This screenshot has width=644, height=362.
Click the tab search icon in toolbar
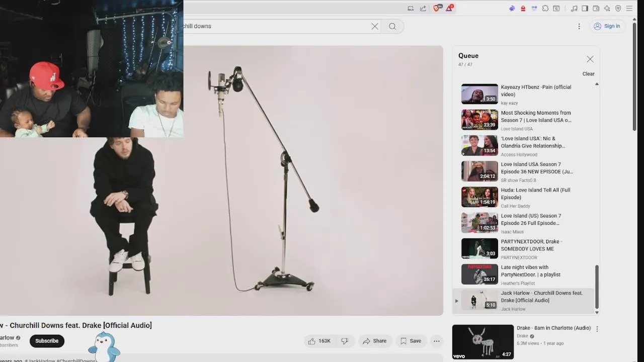556,8
